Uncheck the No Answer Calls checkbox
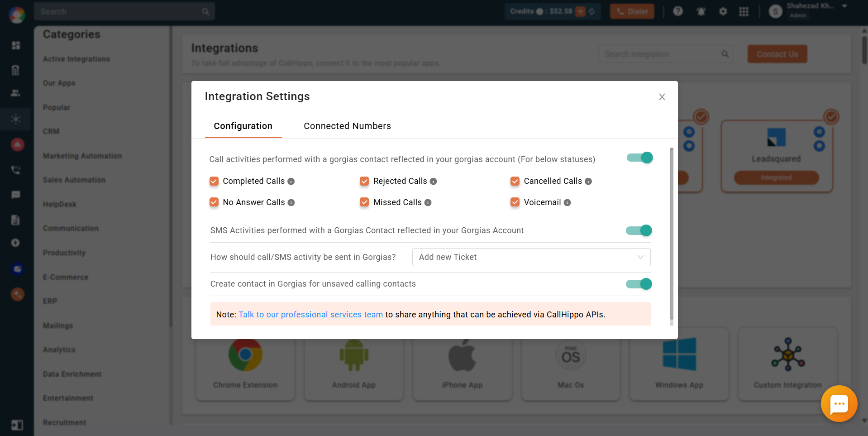The width and height of the screenshot is (868, 436). click(x=214, y=202)
